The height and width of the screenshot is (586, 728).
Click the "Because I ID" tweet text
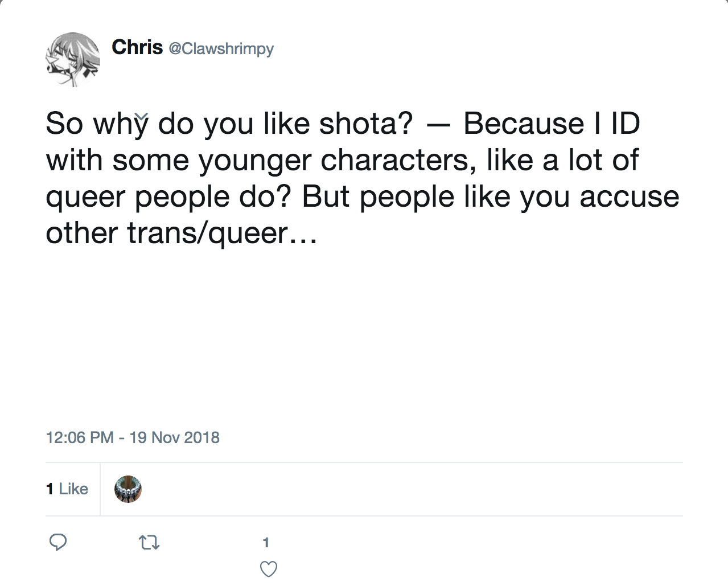(552, 124)
